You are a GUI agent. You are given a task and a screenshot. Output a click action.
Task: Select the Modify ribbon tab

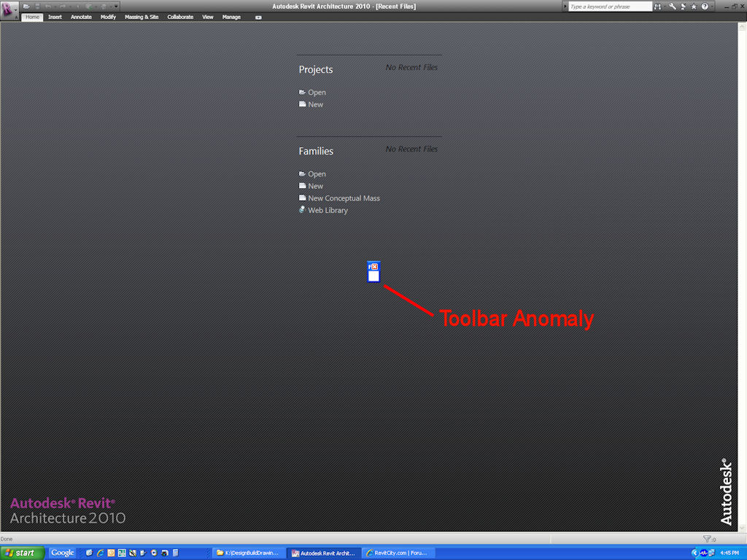pos(108,17)
